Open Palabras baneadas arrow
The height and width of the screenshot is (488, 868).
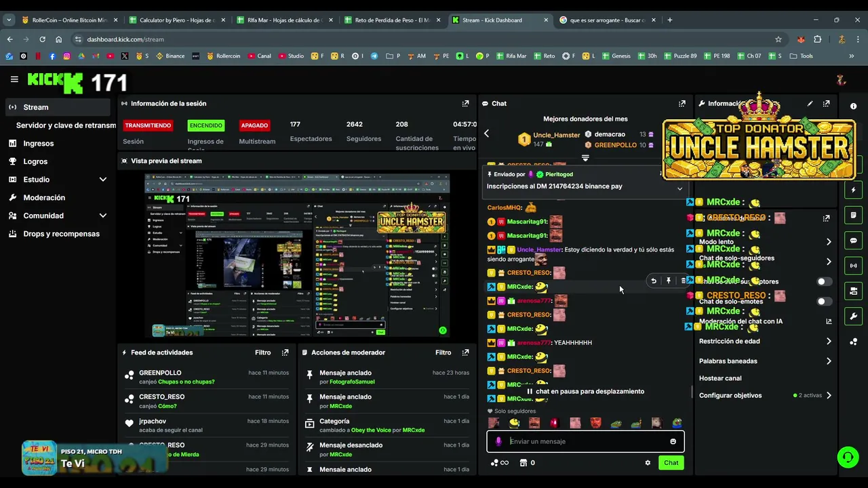829,361
